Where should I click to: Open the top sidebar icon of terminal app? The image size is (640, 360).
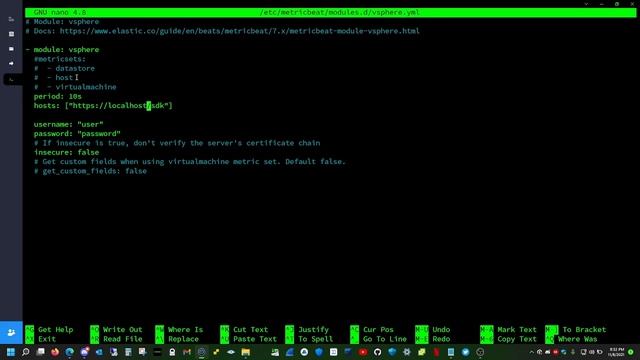point(11,19)
